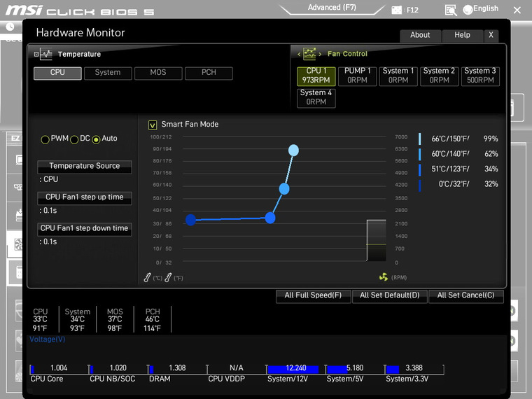Select the PWM radio button
The image size is (532, 399).
(45, 139)
